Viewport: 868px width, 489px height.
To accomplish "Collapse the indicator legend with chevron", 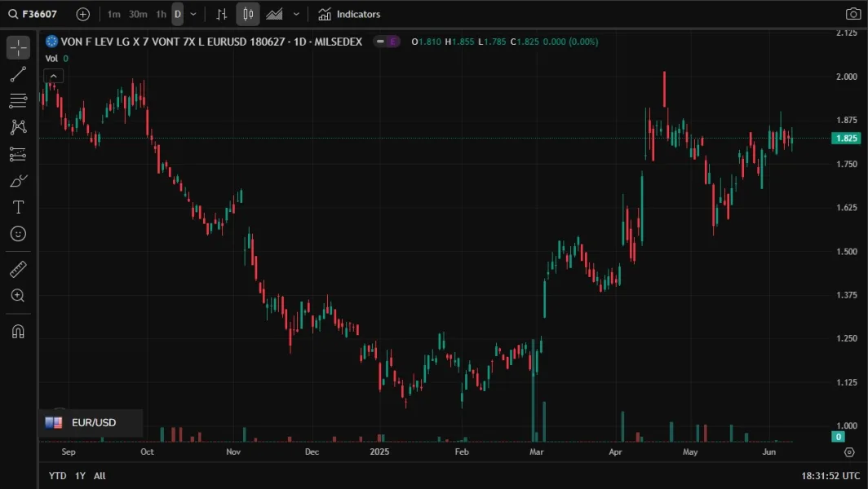I will [x=53, y=76].
